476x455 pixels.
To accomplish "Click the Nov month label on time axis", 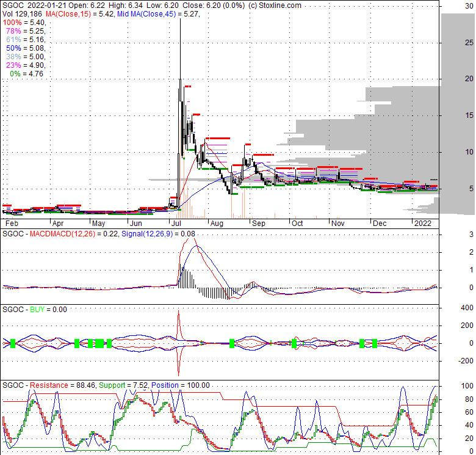I will (338, 224).
